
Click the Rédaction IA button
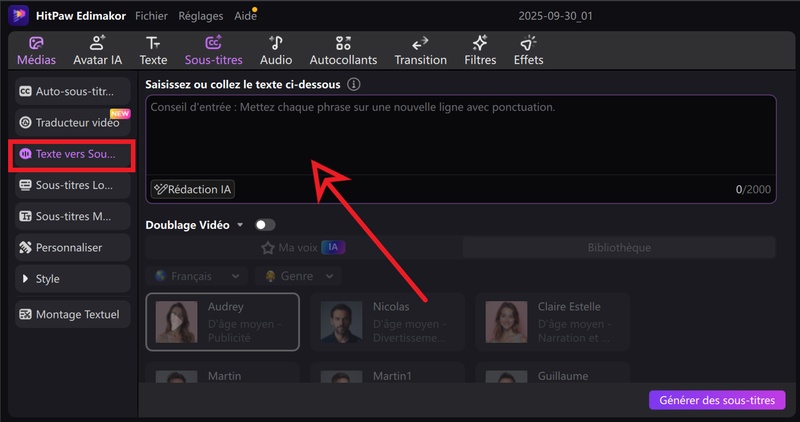click(194, 189)
